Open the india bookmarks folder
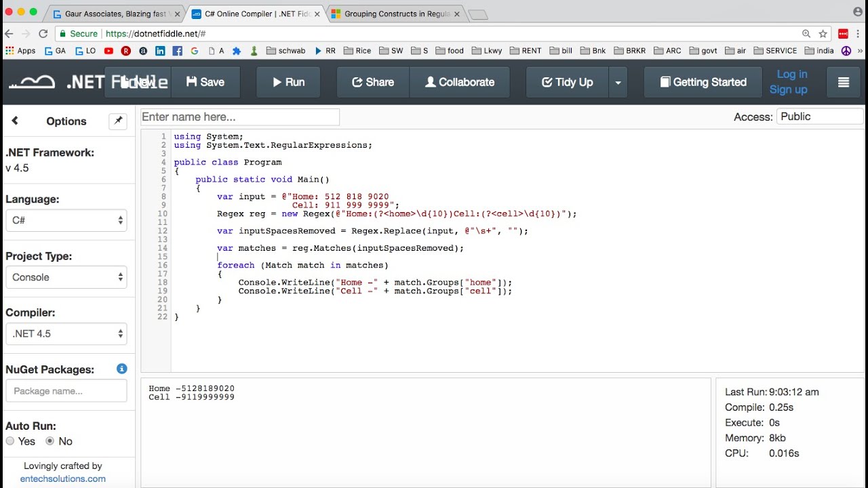868x488 pixels. (x=819, y=51)
